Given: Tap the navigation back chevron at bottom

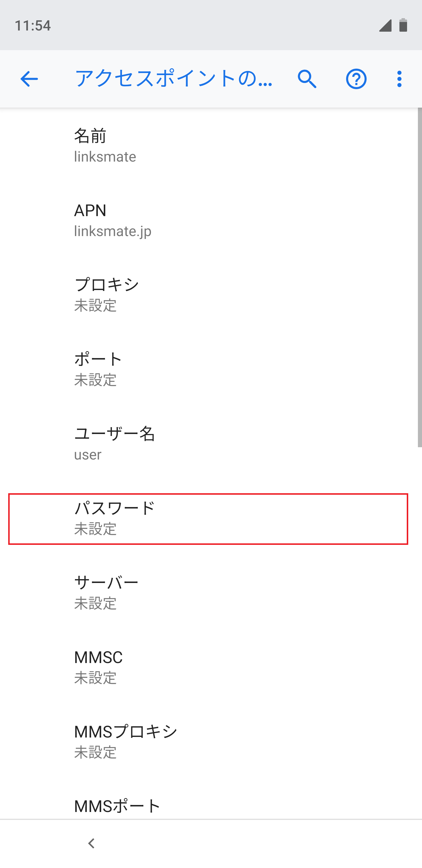Looking at the screenshot, I should [91, 844].
